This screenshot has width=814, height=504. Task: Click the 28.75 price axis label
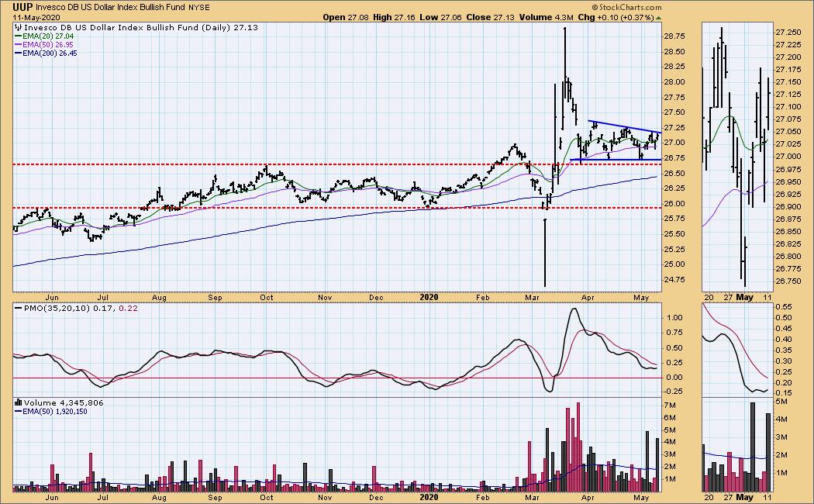click(674, 36)
